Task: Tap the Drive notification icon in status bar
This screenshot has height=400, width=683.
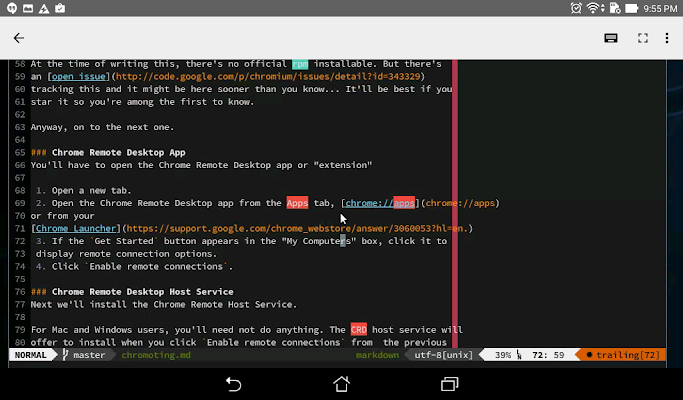Action: 44,8
